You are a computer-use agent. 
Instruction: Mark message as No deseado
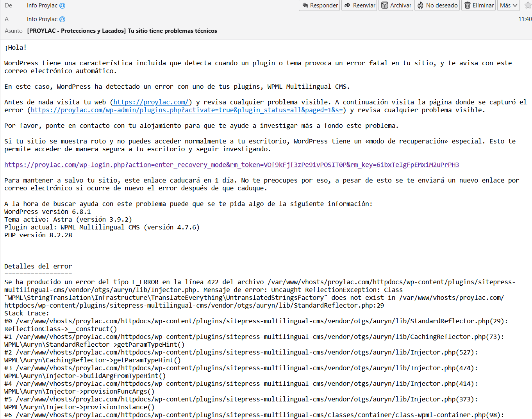click(x=437, y=5)
